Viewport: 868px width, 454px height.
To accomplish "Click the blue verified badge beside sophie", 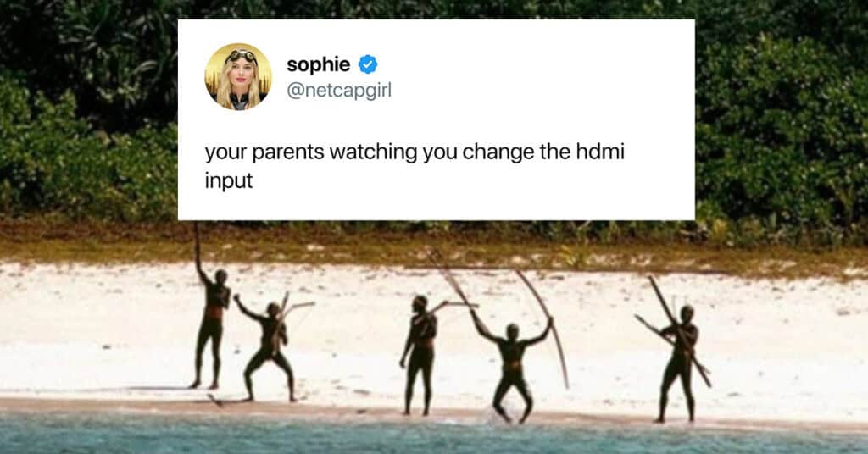I will click(x=368, y=64).
